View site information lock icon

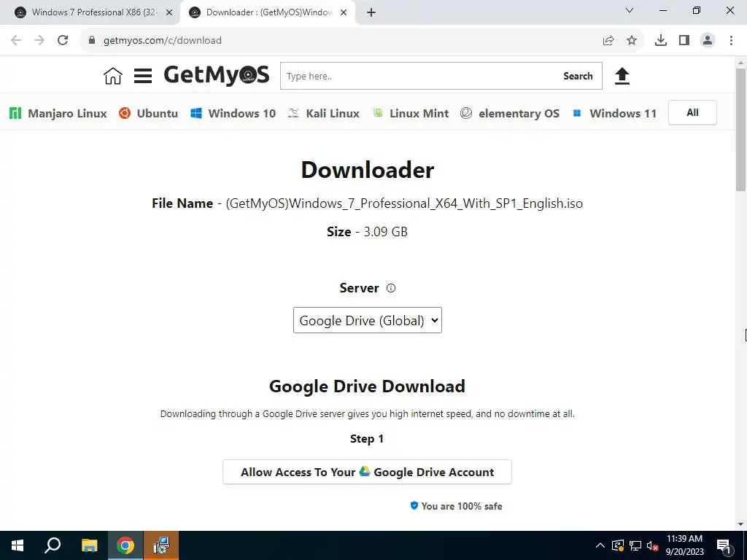pos(92,41)
